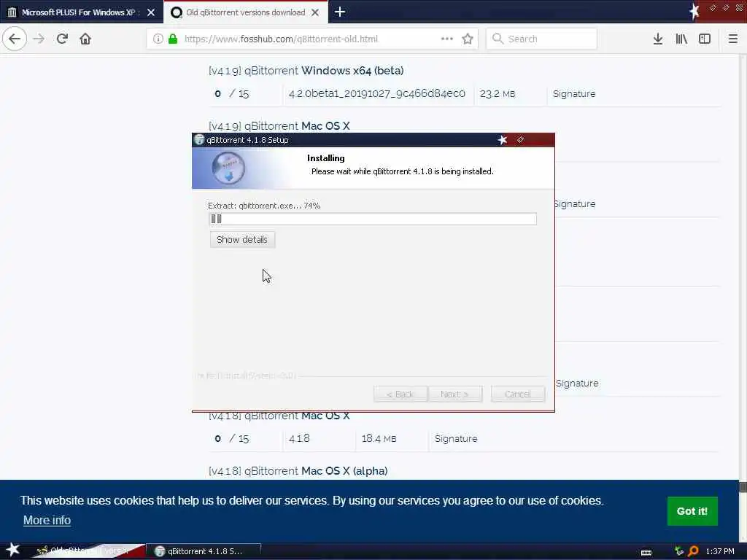
Task: Click the green network tray icon
Action: click(679, 551)
